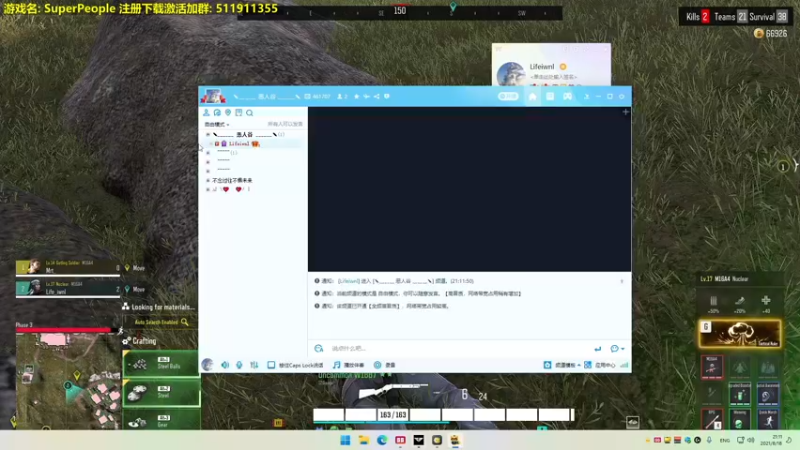Select the Lifeiwnl teammate card in game
The width and height of the screenshot is (800, 450).
(68, 288)
